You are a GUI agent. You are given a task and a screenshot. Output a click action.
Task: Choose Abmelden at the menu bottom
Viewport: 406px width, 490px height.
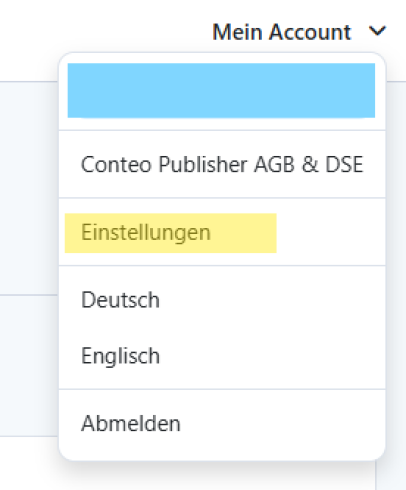point(131,423)
